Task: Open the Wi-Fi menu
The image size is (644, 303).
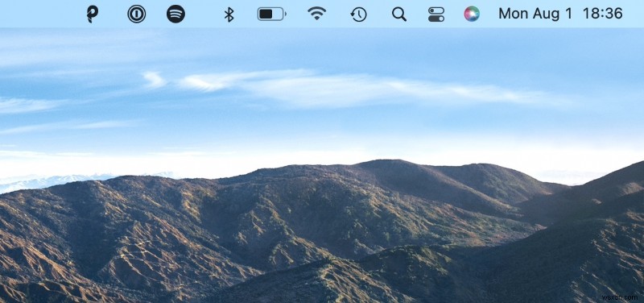Action: pyautogui.click(x=316, y=14)
